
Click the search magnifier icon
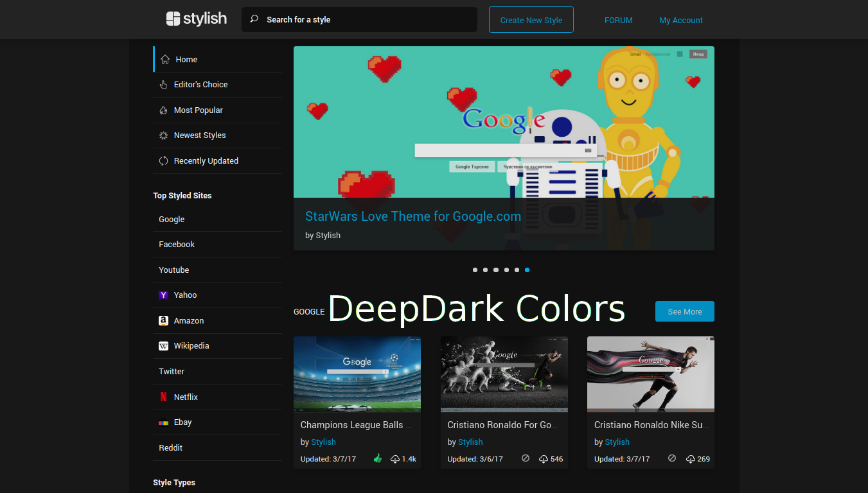254,19
